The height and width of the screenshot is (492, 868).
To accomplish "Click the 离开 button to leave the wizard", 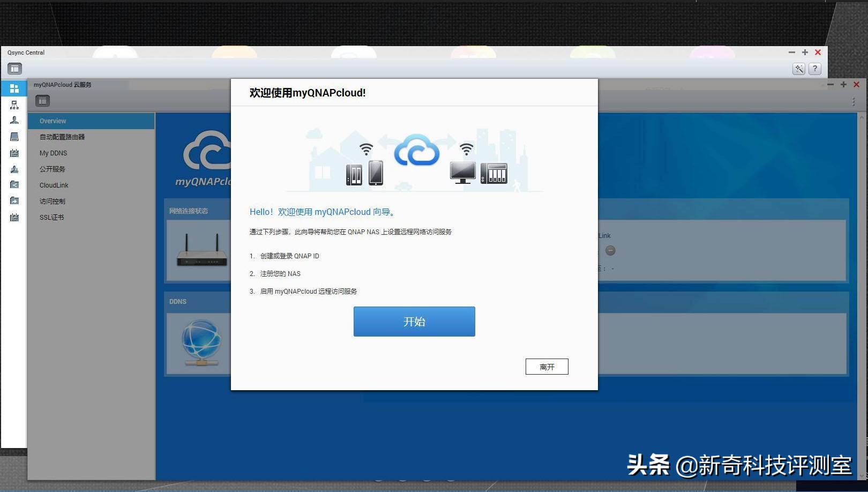I will pos(547,367).
